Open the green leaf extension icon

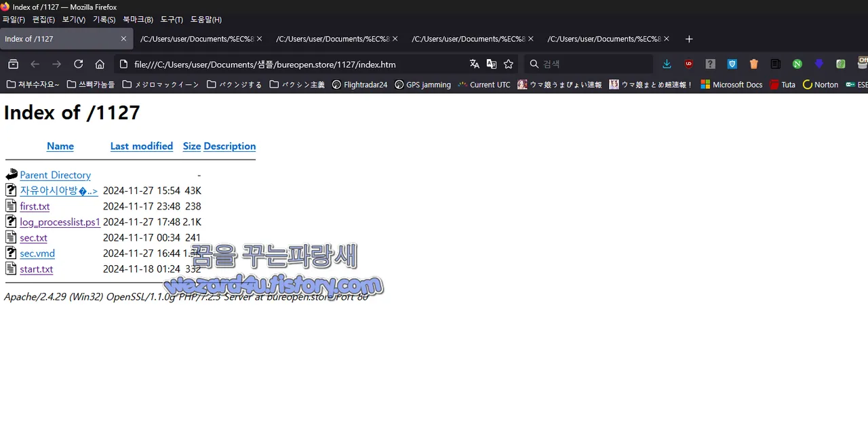[x=841, y=64]
